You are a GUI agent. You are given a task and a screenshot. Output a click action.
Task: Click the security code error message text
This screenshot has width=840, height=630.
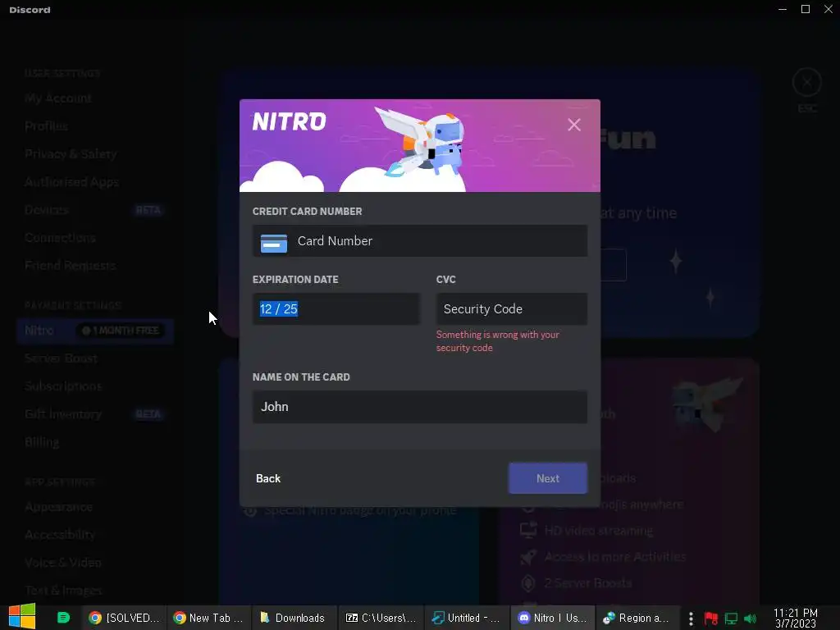498,341
